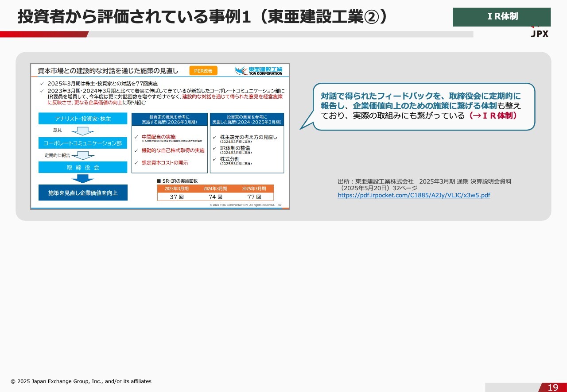Click the arrow beside 意見 label
This screenshot has height=392, width=567.
[83, 131]
